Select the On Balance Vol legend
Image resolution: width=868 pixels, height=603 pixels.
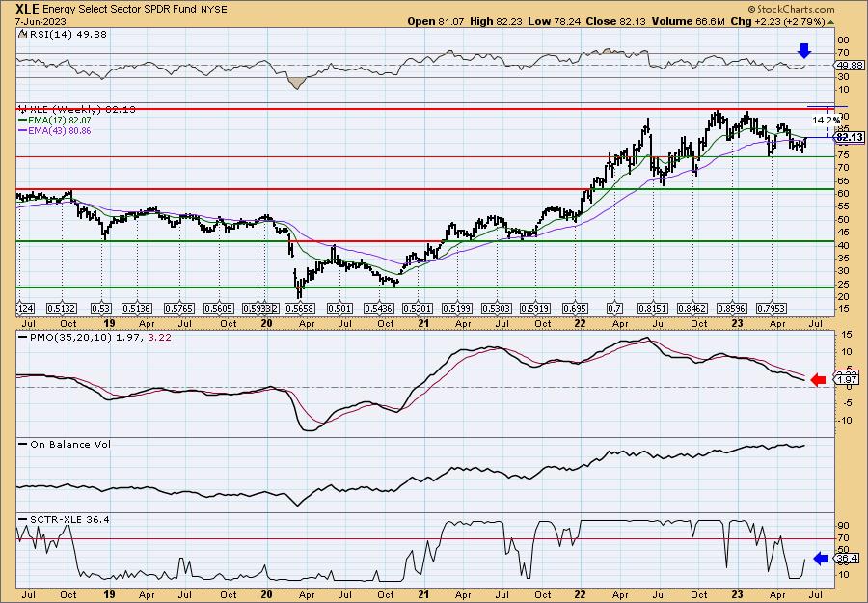[x=65, y=444]
